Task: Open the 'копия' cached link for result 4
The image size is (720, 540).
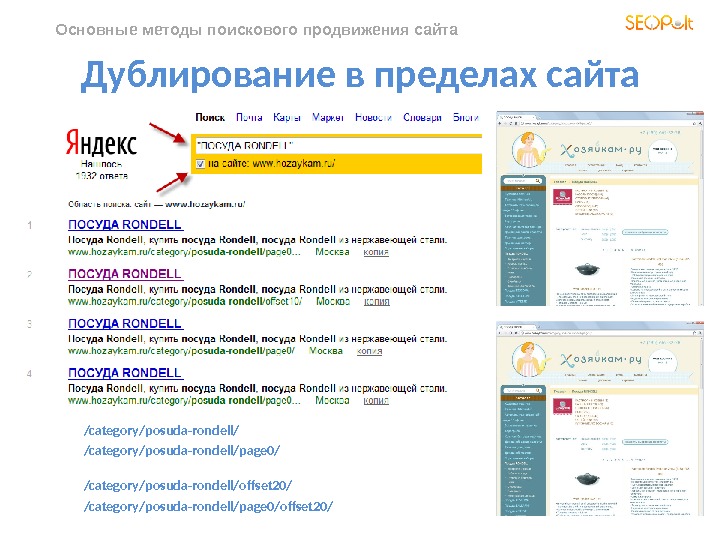Action: [376, 400]
